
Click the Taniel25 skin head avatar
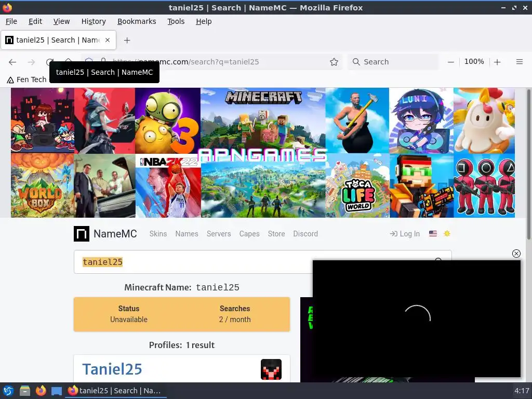tap(271, 369)
